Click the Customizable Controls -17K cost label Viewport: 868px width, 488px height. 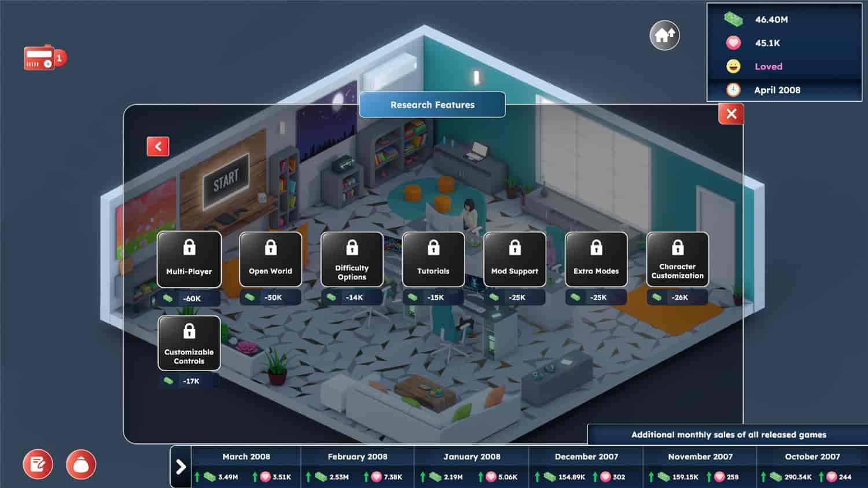pos(189,381)
